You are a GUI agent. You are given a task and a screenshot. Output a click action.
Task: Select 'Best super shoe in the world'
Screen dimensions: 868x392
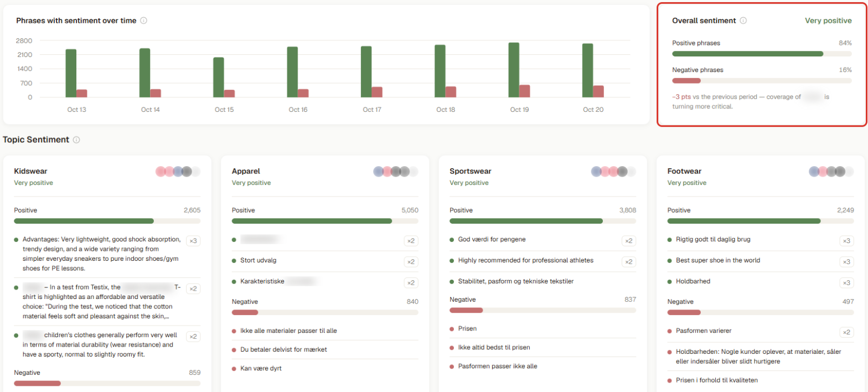click(x=718, y=260)
